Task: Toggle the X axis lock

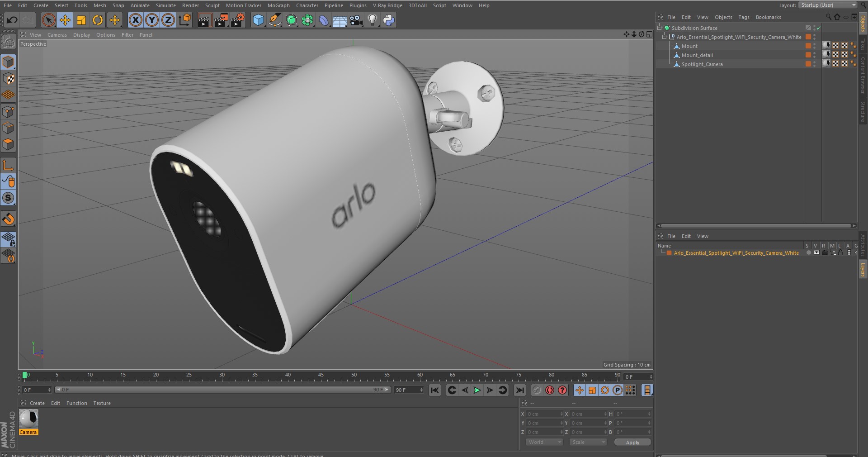Action: coord(135,20)
